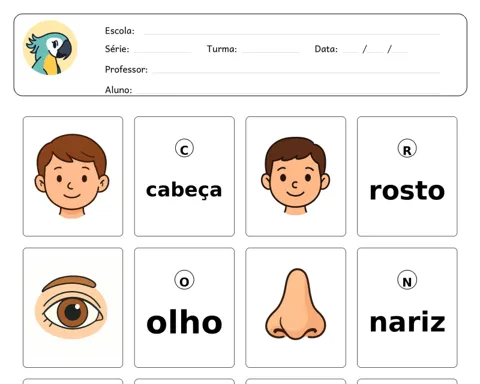Click the circled letter R badge
Screen dimensions: 480x384
pos(407,149)
